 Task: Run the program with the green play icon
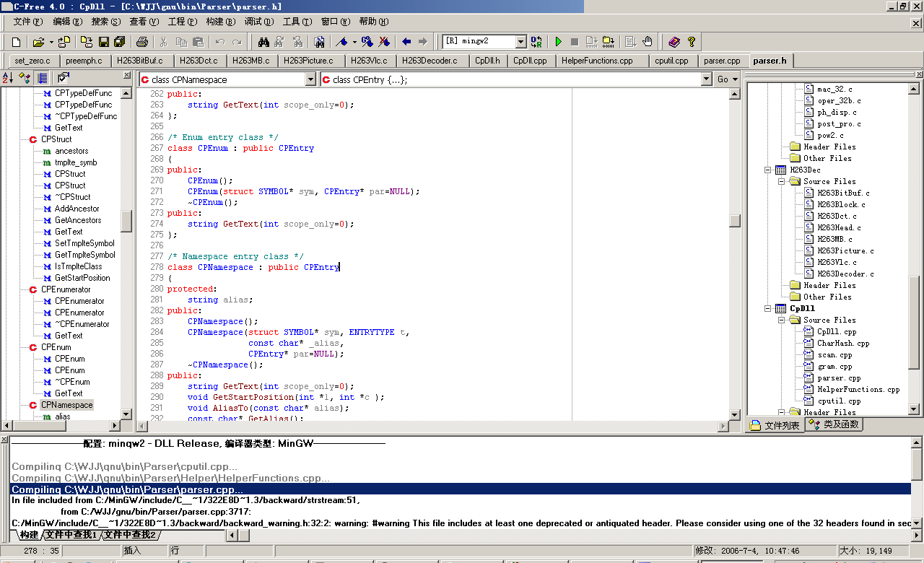tap(557, 41)
